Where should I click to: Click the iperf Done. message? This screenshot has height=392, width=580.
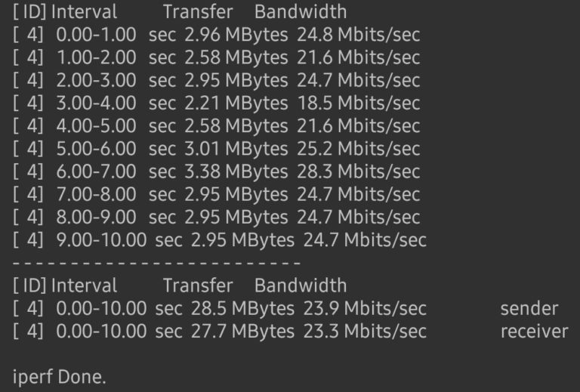tap(59, 377)
